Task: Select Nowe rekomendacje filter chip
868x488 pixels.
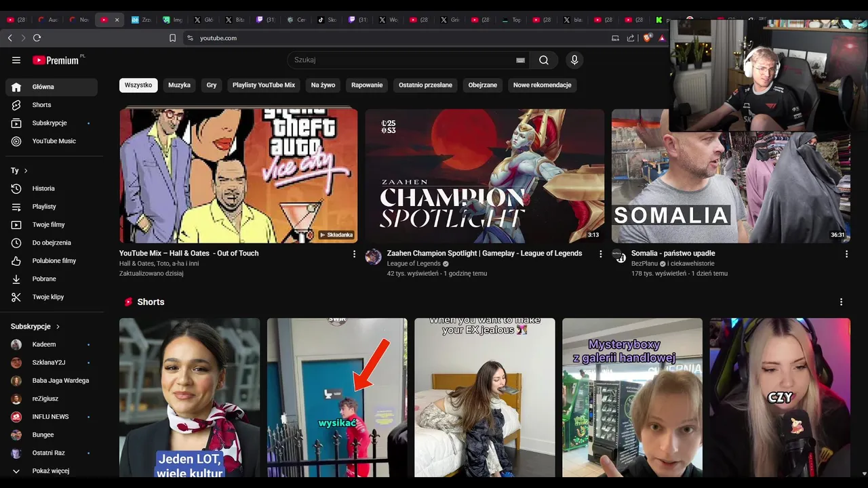Action: 542,85
